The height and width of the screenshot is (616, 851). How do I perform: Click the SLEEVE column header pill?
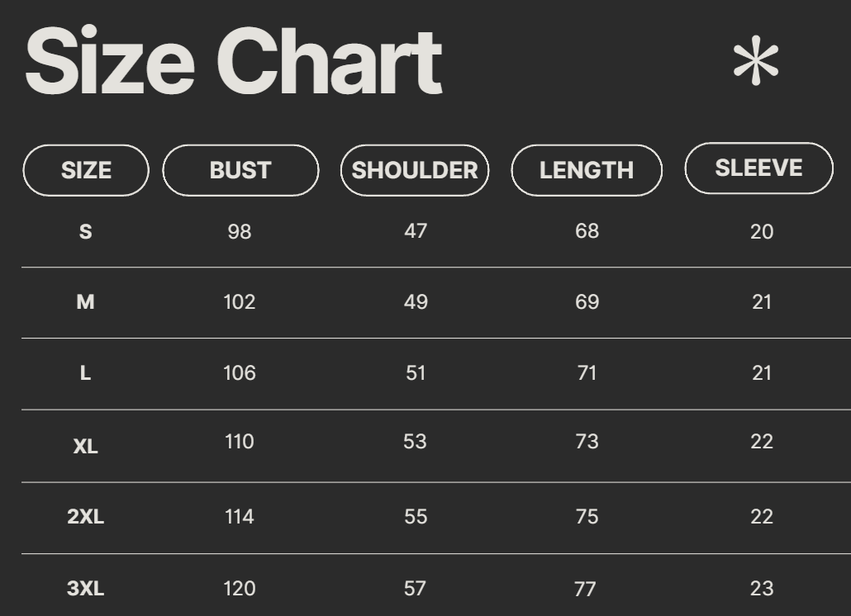point(758,168)
